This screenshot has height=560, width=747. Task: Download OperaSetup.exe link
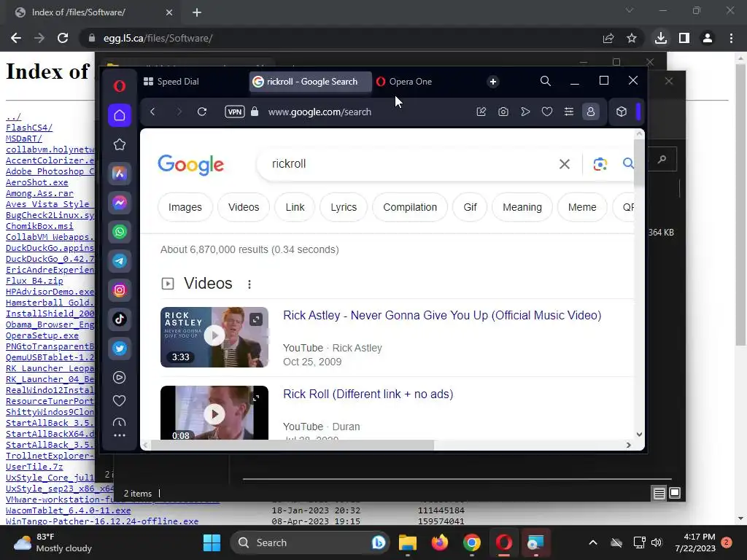42,335
